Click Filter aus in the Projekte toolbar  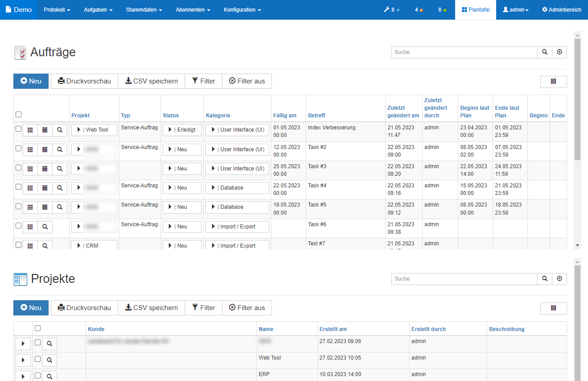point(247,308)
